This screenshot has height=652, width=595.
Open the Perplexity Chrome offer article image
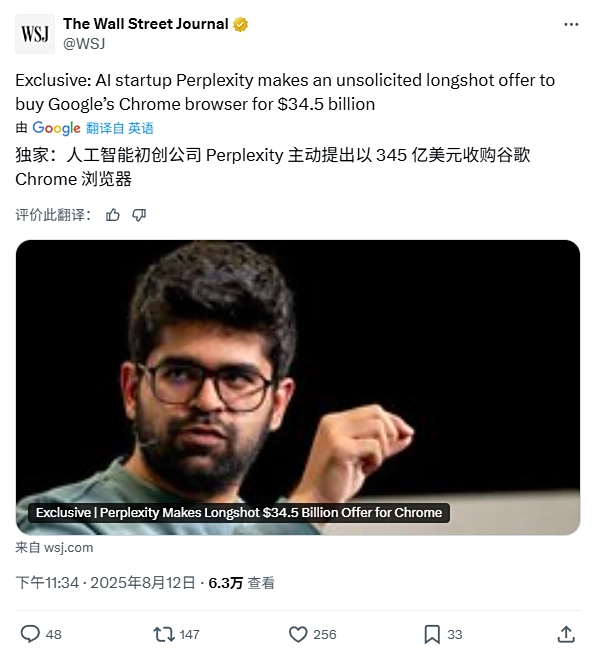click(298, 387)
